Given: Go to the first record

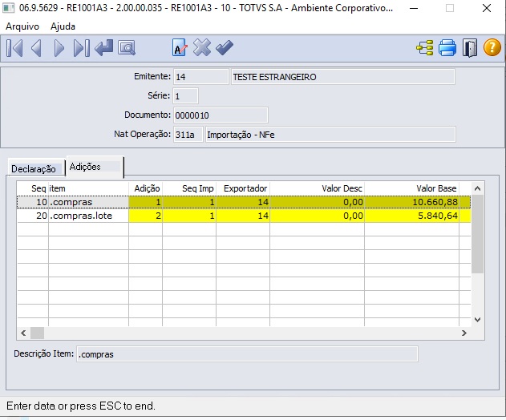Looking at the screenshot, I should point(14,48).
